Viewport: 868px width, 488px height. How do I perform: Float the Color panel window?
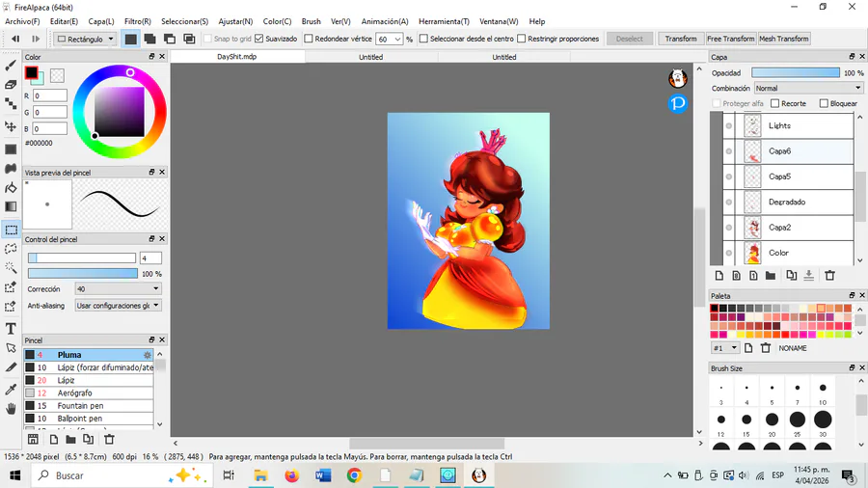[x=151, y=57]
